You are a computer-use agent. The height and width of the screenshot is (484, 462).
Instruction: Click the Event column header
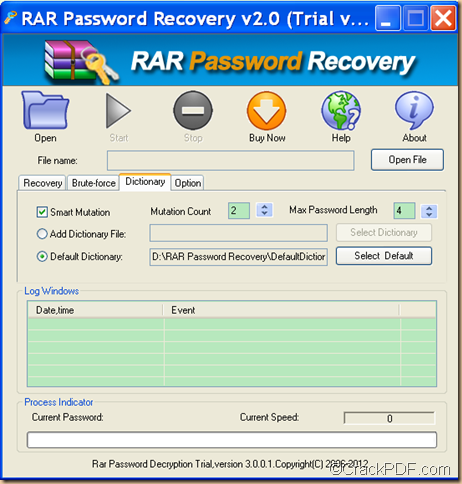coord(282,310)
